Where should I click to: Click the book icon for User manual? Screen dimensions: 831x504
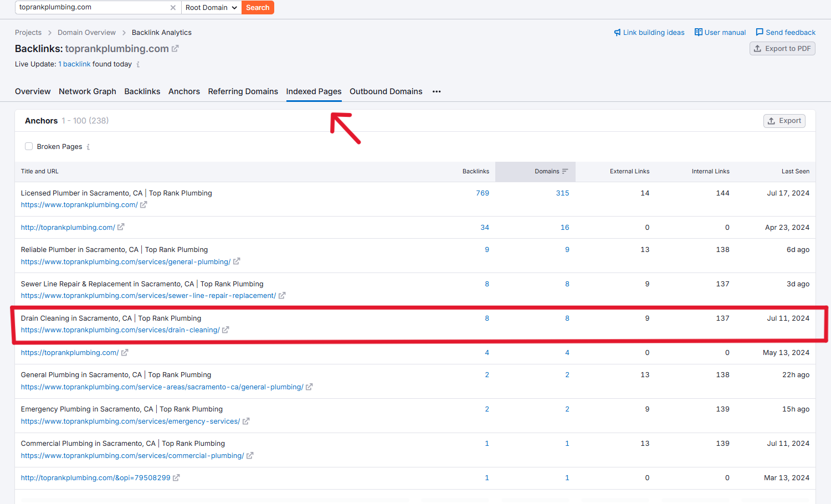point(699,33)
